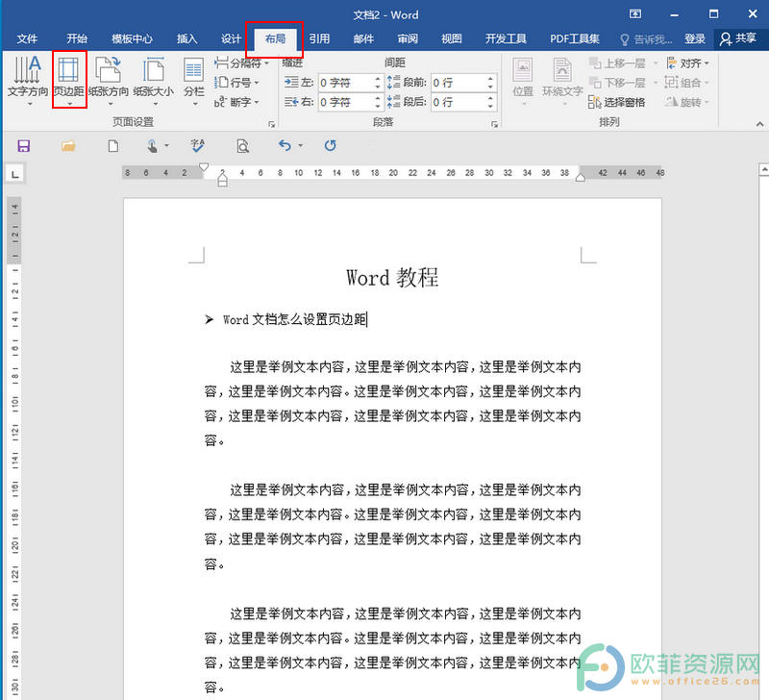Switch to the 开发工具 developer tab

pyautogui.click(x=506, y=38)
